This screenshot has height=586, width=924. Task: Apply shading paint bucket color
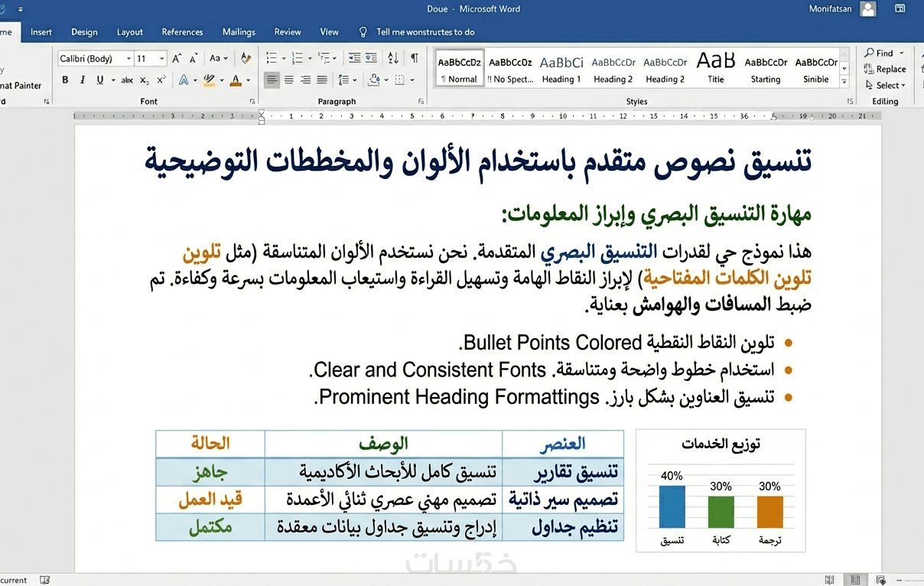(375, 80)
